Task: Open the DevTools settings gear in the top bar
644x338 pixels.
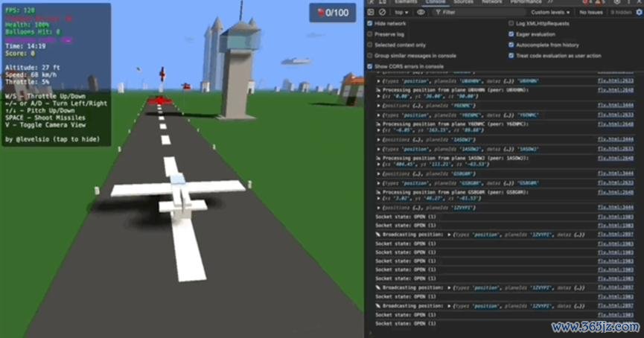Action: 617,1
